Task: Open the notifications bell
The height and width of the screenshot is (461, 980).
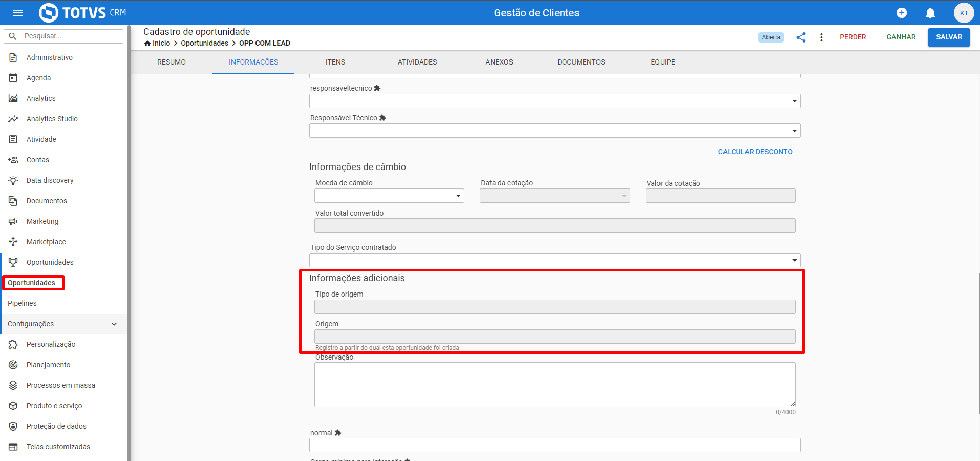Action: pos(930,13)
